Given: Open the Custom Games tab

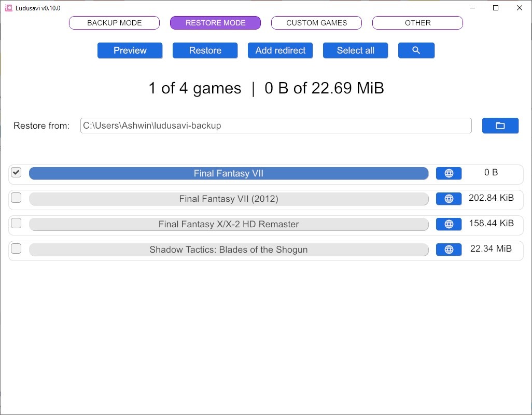Looking at the screenshot, I should pos(316,23).
